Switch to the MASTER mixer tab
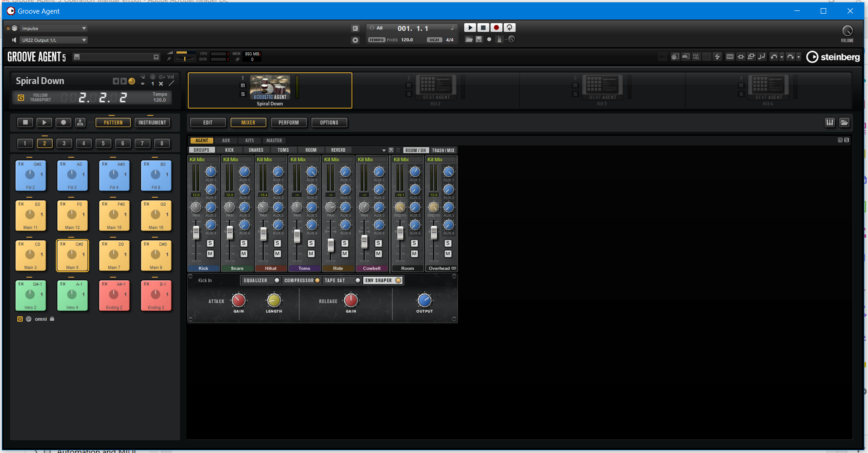 [274, 140]
